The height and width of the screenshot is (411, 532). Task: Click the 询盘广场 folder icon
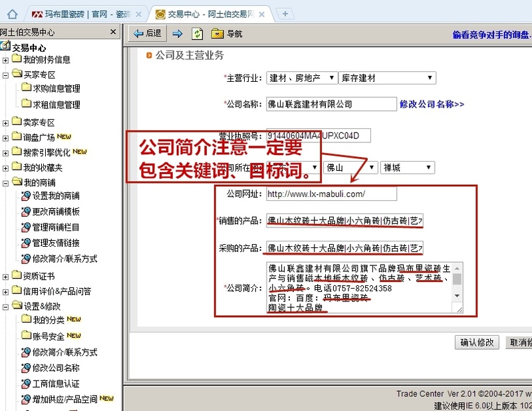(x=17, y=136)
